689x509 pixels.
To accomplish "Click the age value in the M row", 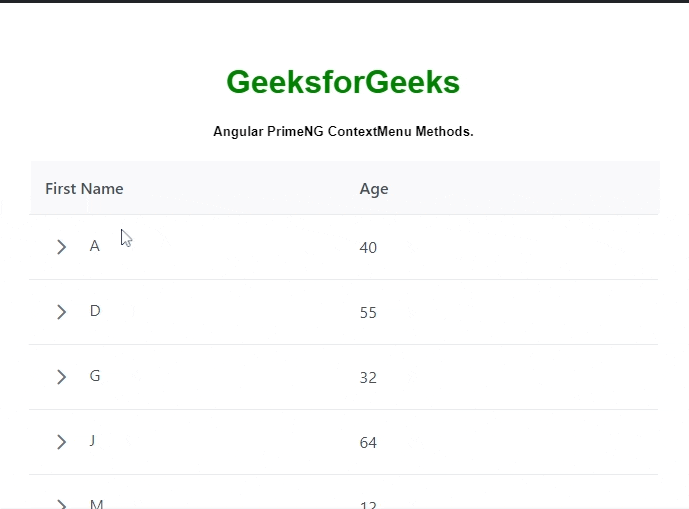I will pyautogui.click(x=368, y=505).
